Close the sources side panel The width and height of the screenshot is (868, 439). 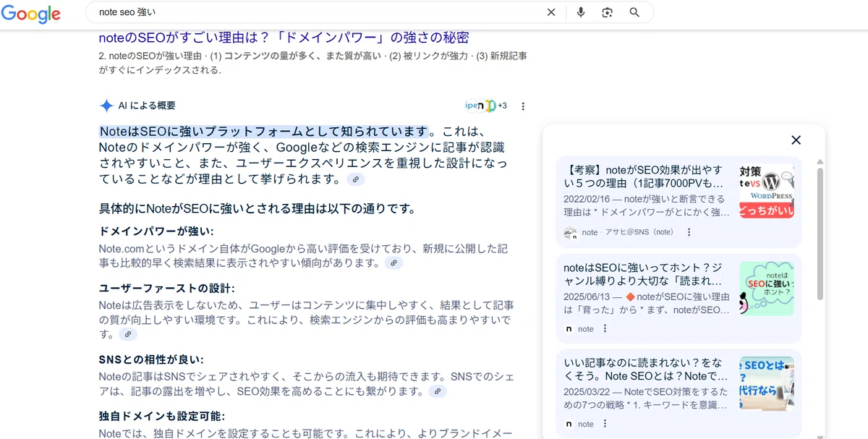pos(796,140)
